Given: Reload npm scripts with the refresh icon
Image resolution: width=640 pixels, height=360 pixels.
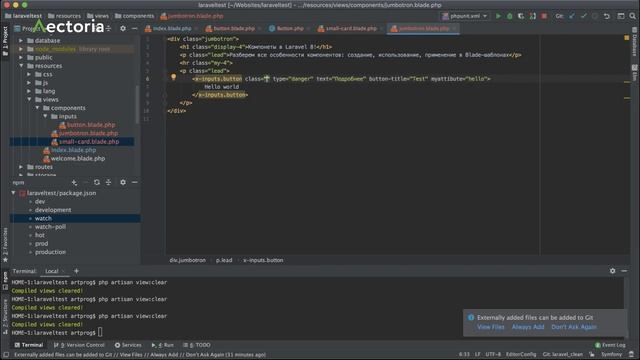Looking at the screenshot, I should (97, 182).
